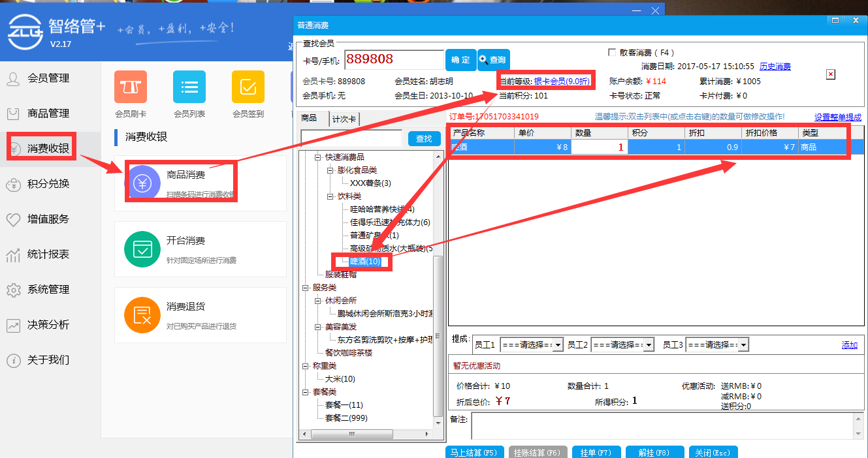
Task: Open the 员工1 commission dropdown
Action: (x=558, y=345)
